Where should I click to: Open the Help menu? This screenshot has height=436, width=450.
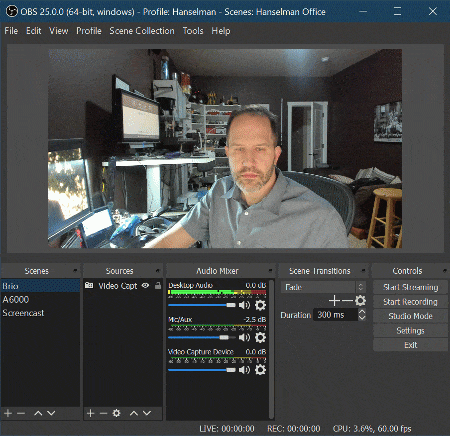coord(221,31)
